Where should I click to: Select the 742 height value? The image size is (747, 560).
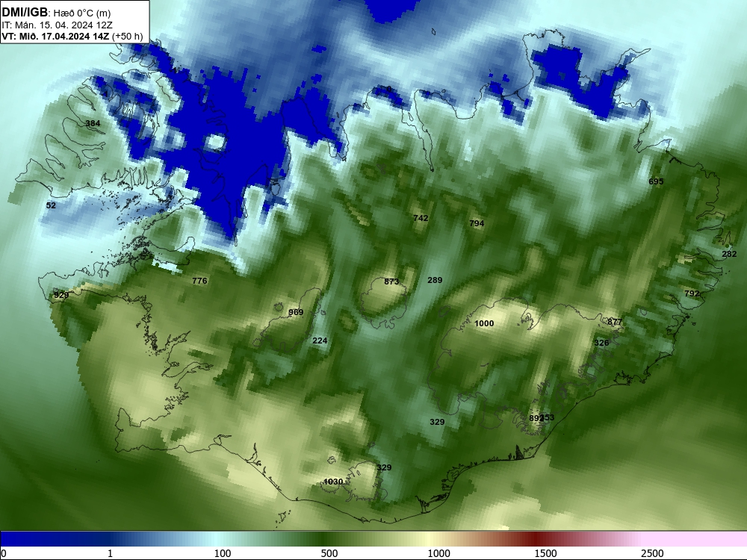click(x=421, y=217)
